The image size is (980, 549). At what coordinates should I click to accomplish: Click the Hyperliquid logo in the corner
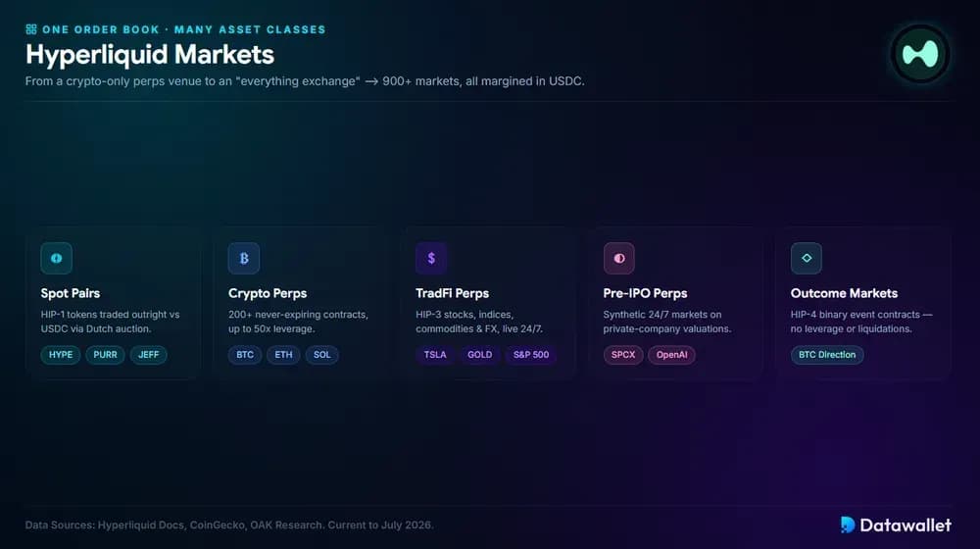920,54
